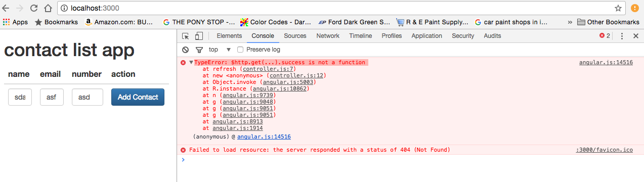Open the DevTools three-dot menu

(x=622, y=36)
